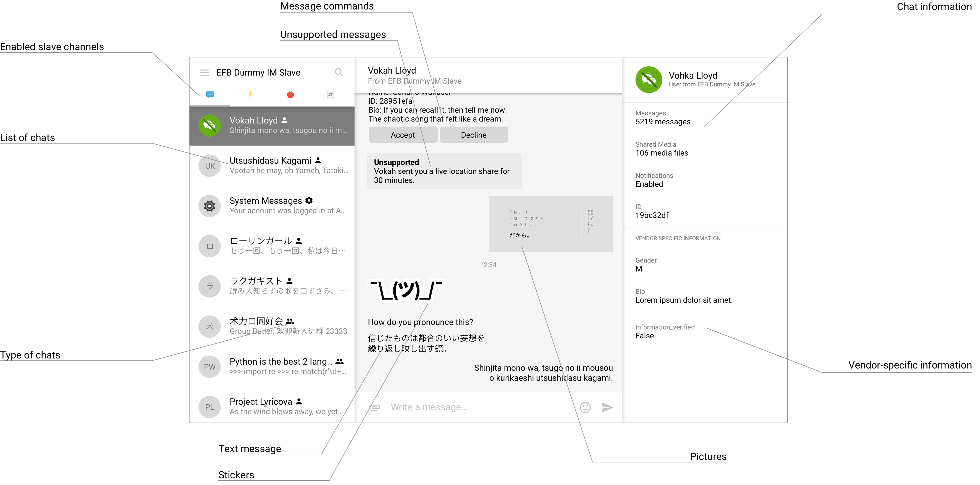
Task: Click the Notifications Enabled setting
Action: (x=654, y=180)
